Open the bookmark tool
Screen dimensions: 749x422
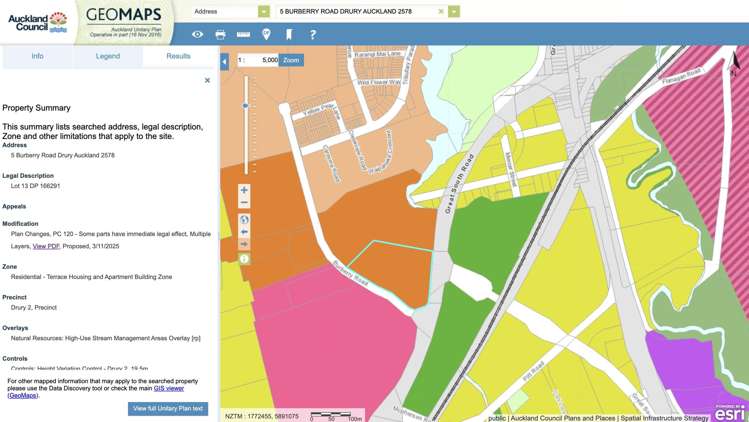(289, 34)
